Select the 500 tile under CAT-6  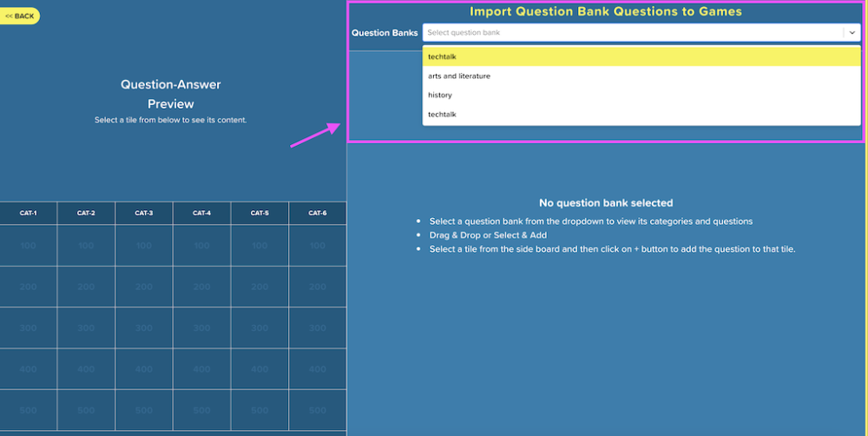pos(318,410)
